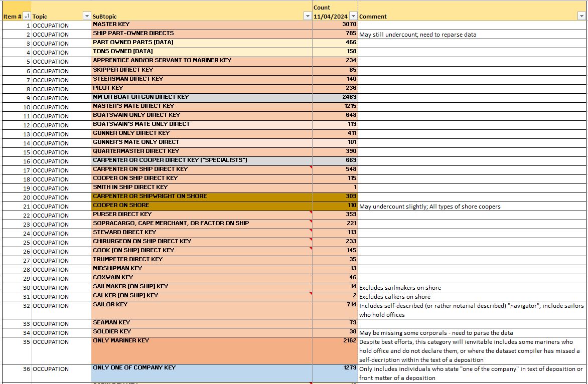Click the COOPER ON SHORE cell

(x=201, y=205)
